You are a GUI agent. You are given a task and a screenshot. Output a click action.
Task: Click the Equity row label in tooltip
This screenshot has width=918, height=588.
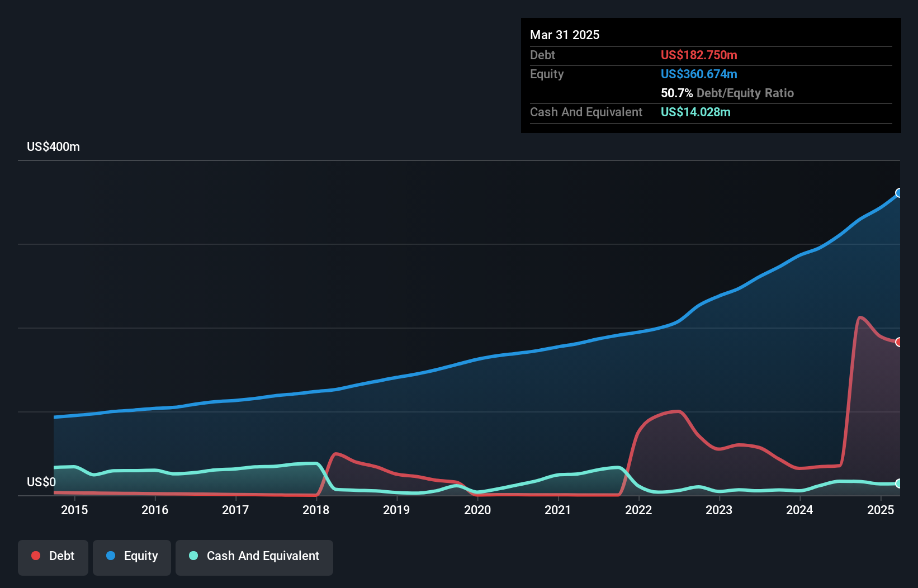547,74
